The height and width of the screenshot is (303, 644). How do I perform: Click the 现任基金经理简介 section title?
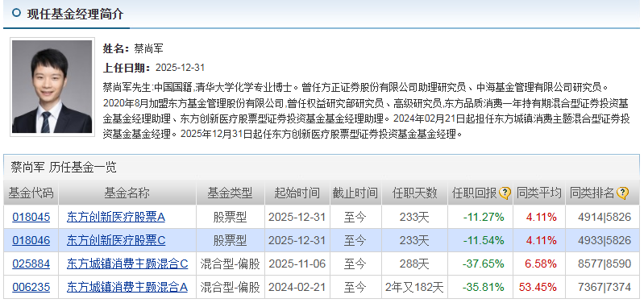(x=75, y=14)
